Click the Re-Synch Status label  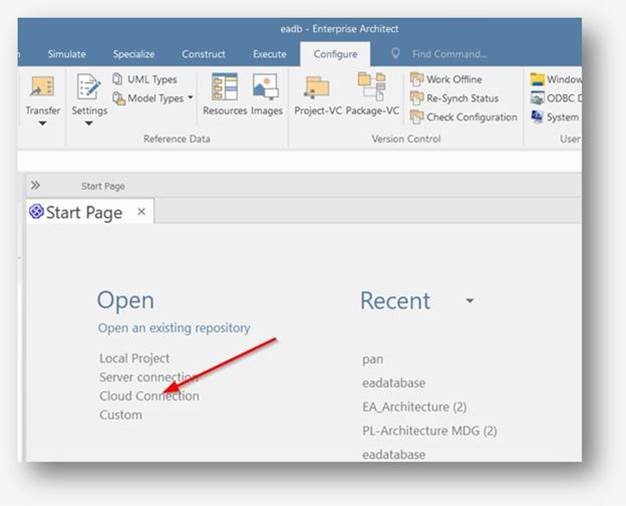[462, 98]
